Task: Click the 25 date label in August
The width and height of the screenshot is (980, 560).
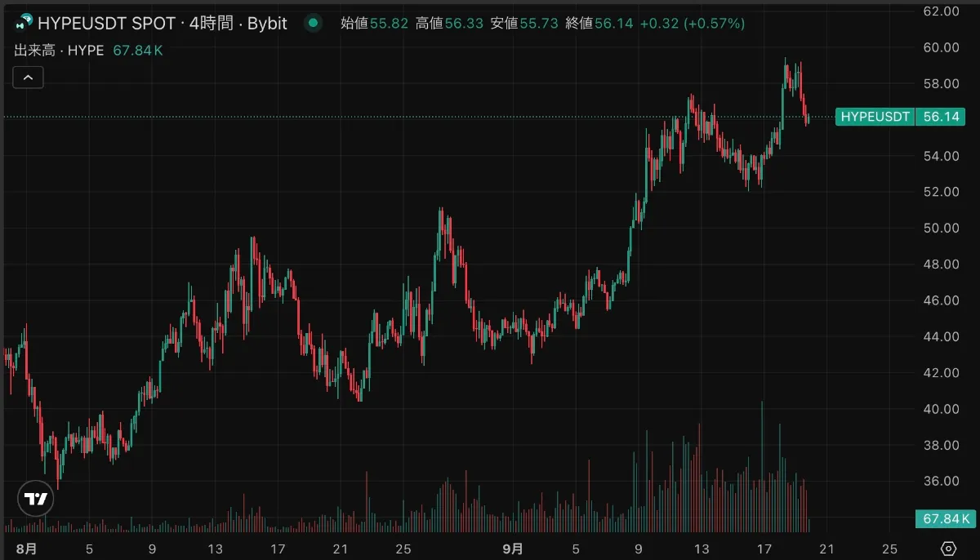Action: [x=403, y=549]
